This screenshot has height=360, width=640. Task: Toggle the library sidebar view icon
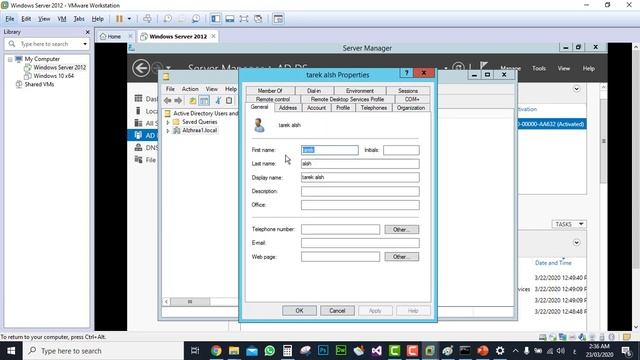[216, 19]
